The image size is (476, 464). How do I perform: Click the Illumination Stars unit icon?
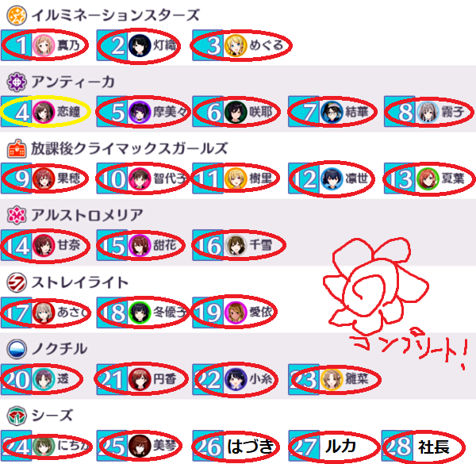tap(17, 15)
